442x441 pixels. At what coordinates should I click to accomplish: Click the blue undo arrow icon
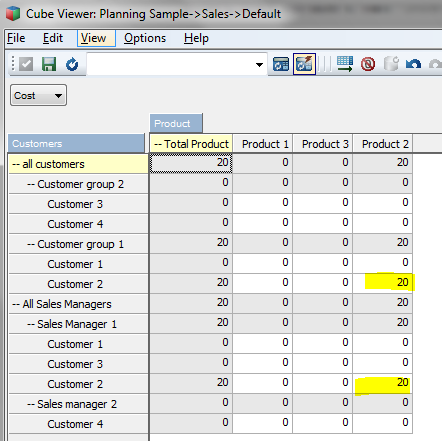pyautogui.click(x=413, y=64)
